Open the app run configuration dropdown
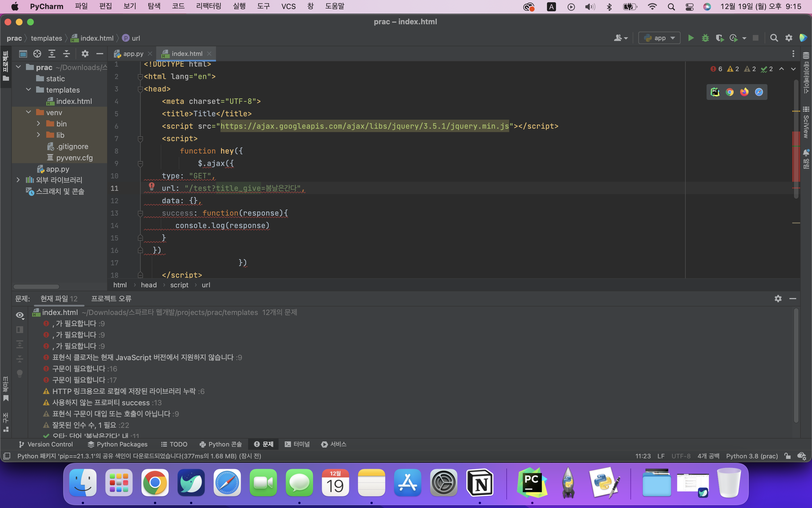812x508 pixels. 659,38
